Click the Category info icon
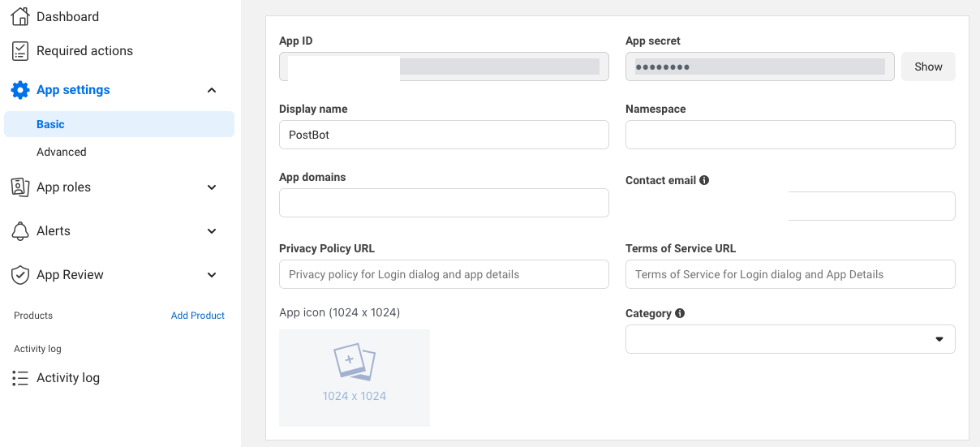This screenshot has height=447, width=980. pos(680,313)
